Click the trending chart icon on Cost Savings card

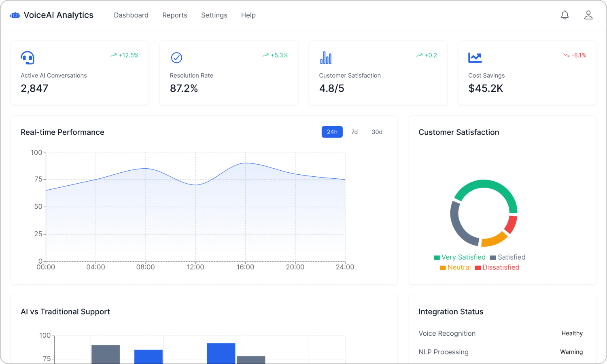tap(475, 57)
